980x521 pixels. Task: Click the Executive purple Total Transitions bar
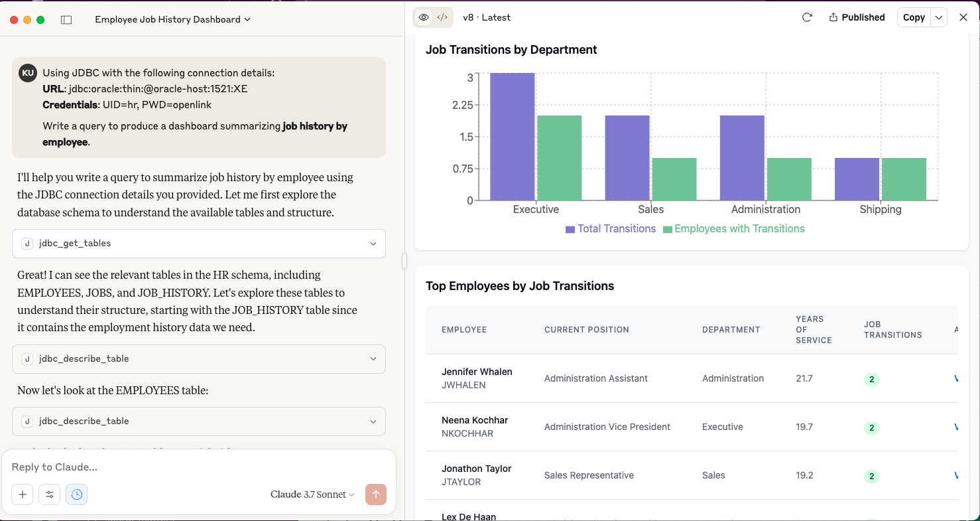[513, 137]
